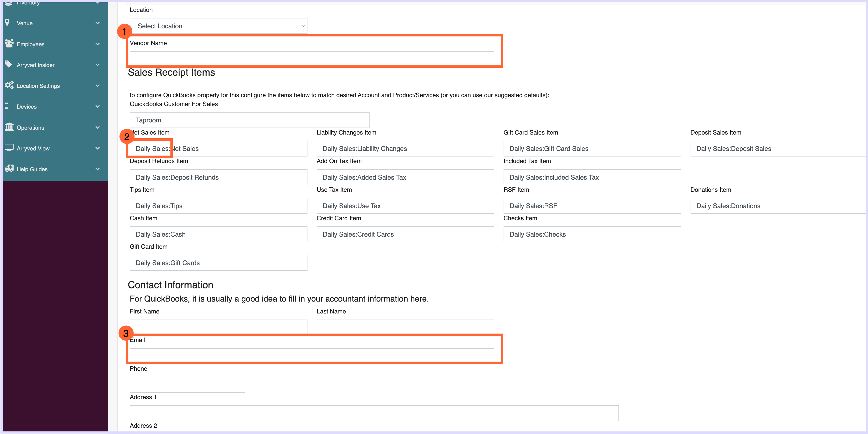Click the Email input field
This screenshot has width=868, height=434.
(x=312, y=356)
